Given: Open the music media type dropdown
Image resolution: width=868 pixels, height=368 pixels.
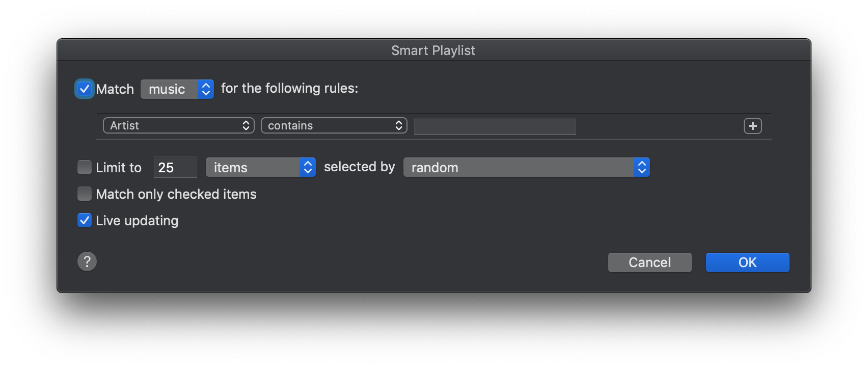Looking at the screenshot, I should tap(177, 89).
